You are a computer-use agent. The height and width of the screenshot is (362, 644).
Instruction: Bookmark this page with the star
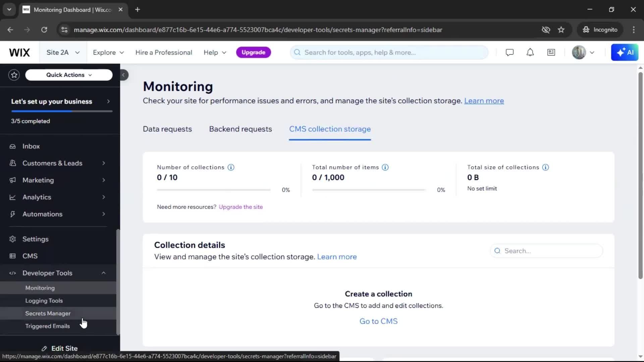(x=561, y=30)
